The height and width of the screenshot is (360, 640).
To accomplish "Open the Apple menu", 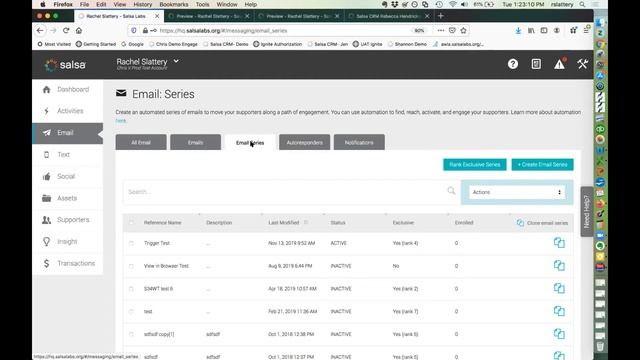I will 42,4.
